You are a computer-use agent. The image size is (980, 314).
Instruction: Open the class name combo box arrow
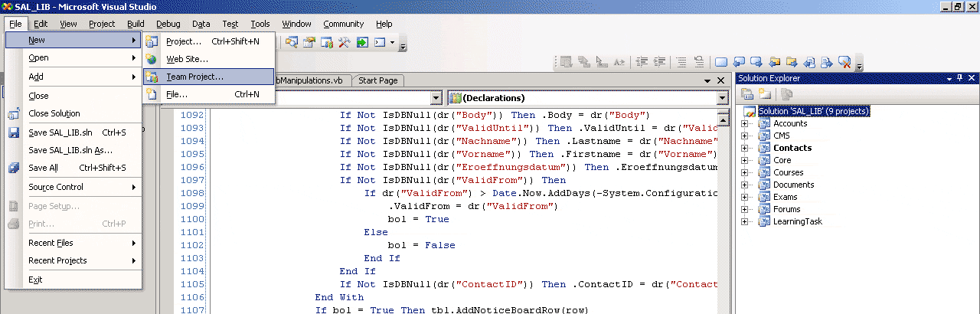tap(436, 98)
